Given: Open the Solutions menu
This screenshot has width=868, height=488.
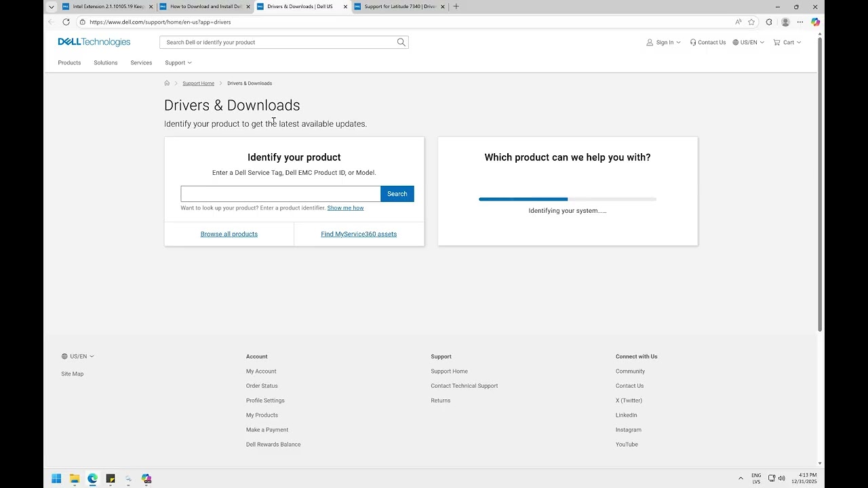Looking at the screenshot, I should click(106, 62).
